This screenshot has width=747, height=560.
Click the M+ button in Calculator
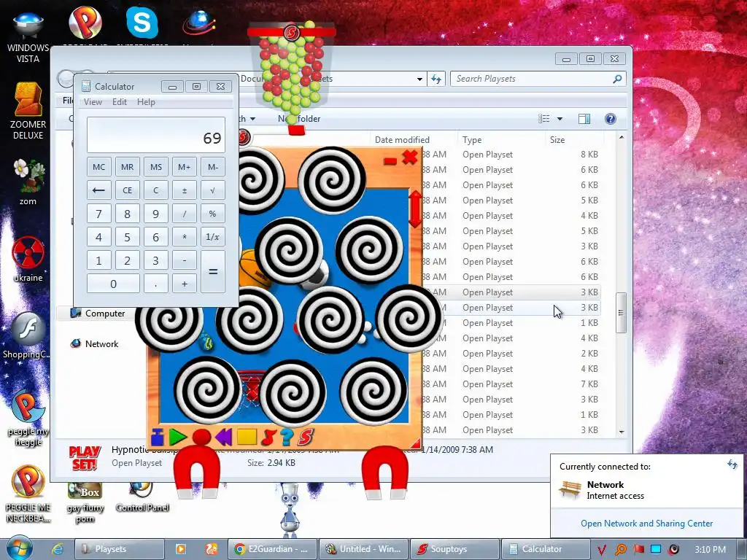pyautogui.click(x=185, y=167)
